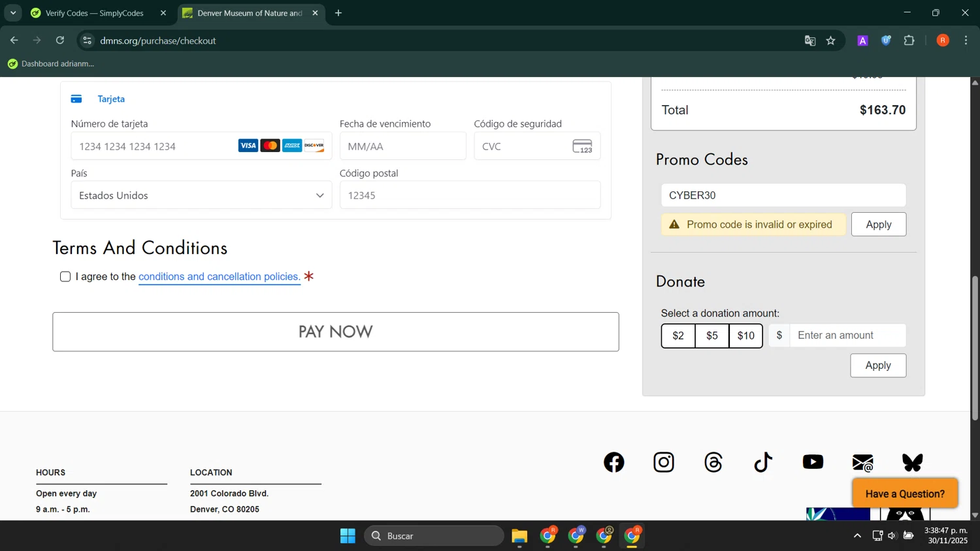Click the promo code text field

tap(783, 195)
